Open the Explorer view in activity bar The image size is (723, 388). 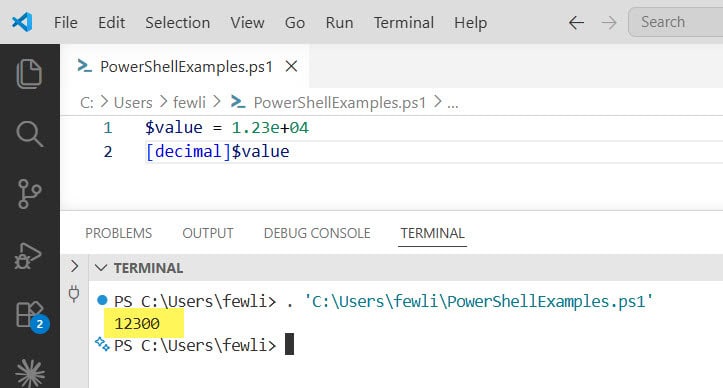(30, 74)
